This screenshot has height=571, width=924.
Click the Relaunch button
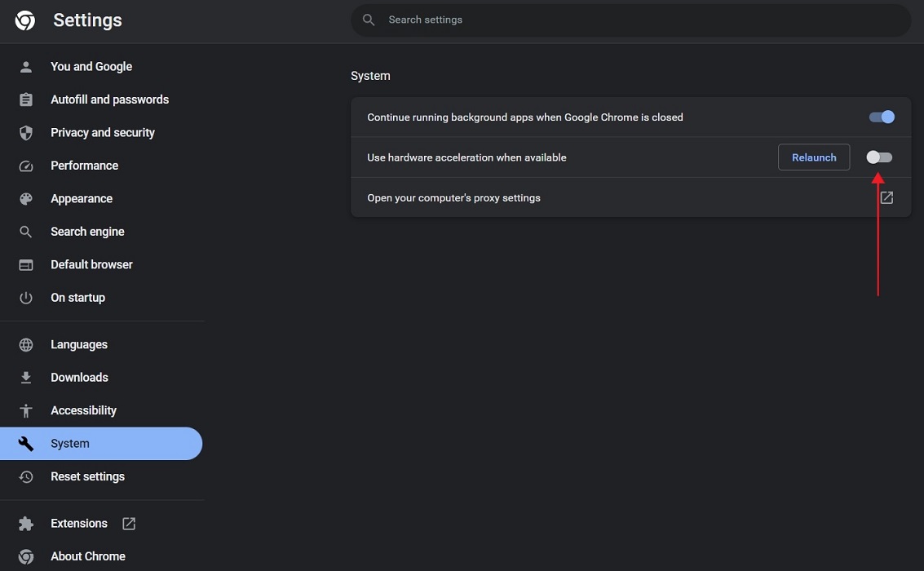pyautogui.click(x=813, y=157)
